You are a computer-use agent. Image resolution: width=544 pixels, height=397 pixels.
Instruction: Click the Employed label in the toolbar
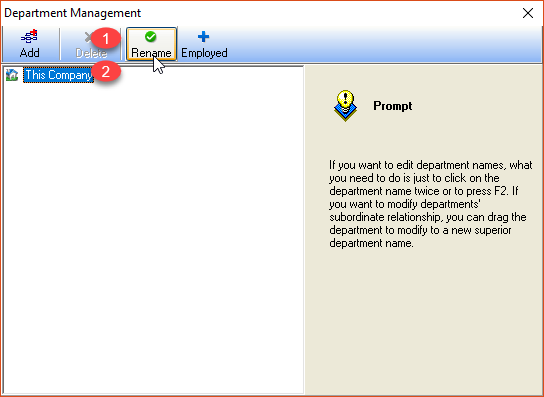[x=204, y=53]
